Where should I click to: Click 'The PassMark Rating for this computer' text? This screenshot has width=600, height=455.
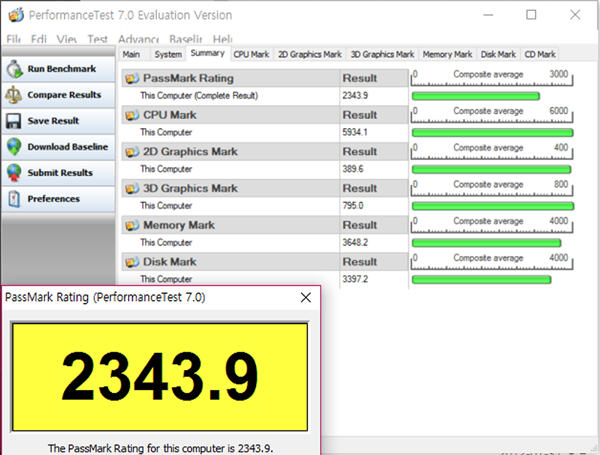161,448
